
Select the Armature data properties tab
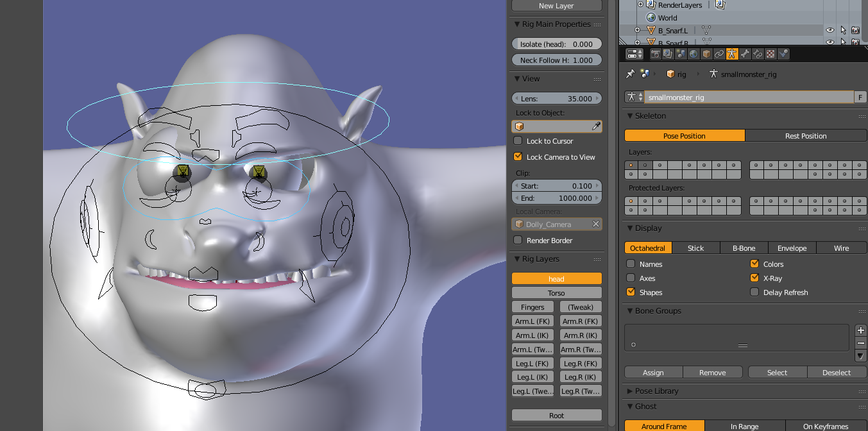[732, 55]
